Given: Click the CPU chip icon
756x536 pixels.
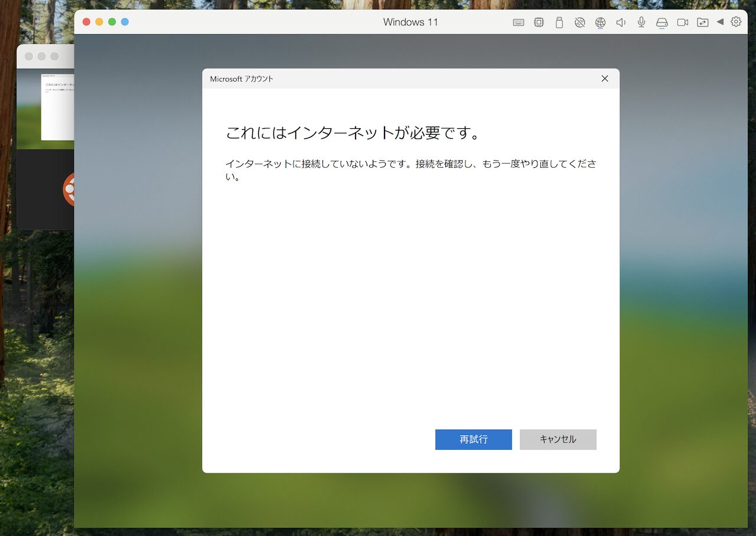Looking at the screenshot, I should [539, 22].
